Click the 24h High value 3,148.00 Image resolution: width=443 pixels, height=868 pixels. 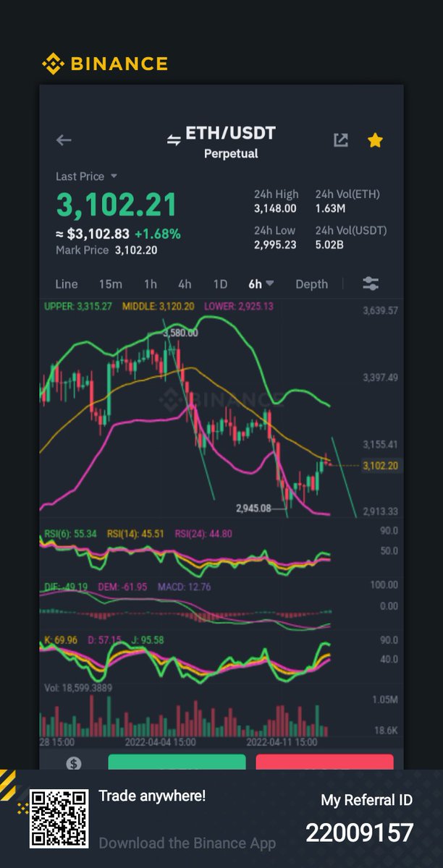(275, 208)
